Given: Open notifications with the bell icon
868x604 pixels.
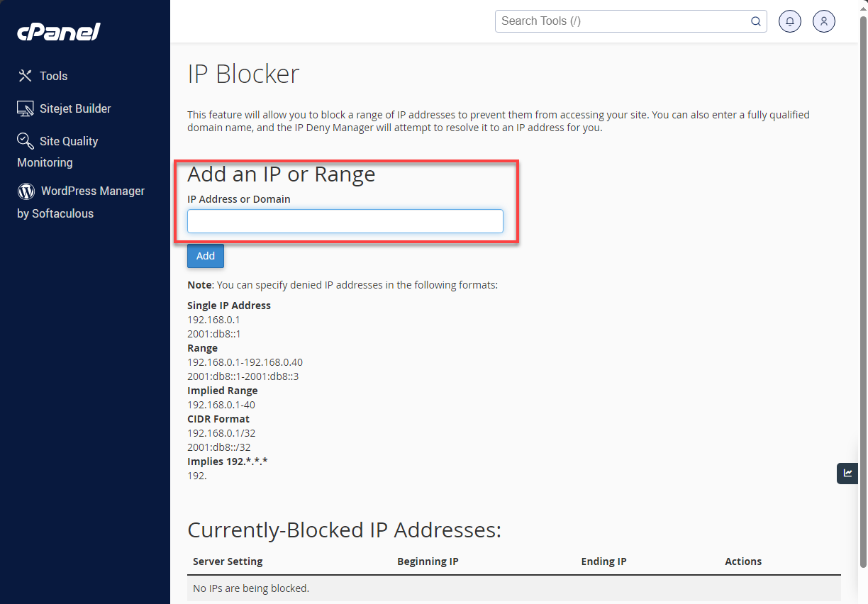Looking at the screenshot, I should point(790,21).
